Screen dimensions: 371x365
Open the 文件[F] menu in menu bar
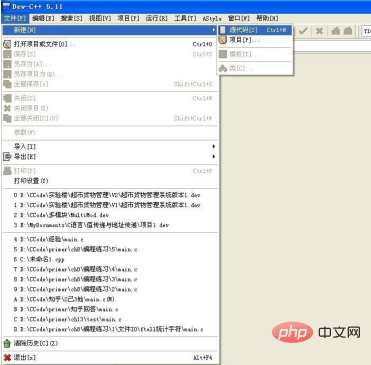click(x=15, y=18)
